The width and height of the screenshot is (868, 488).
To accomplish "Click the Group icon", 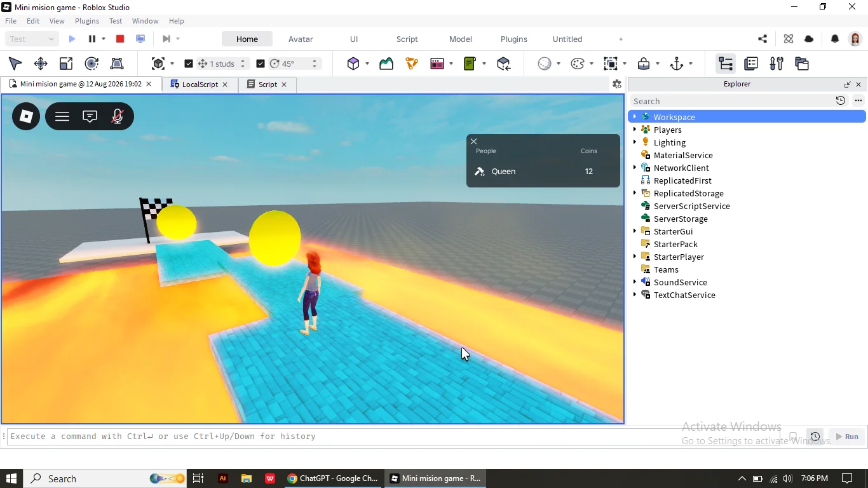I will (x=611, y=64).
